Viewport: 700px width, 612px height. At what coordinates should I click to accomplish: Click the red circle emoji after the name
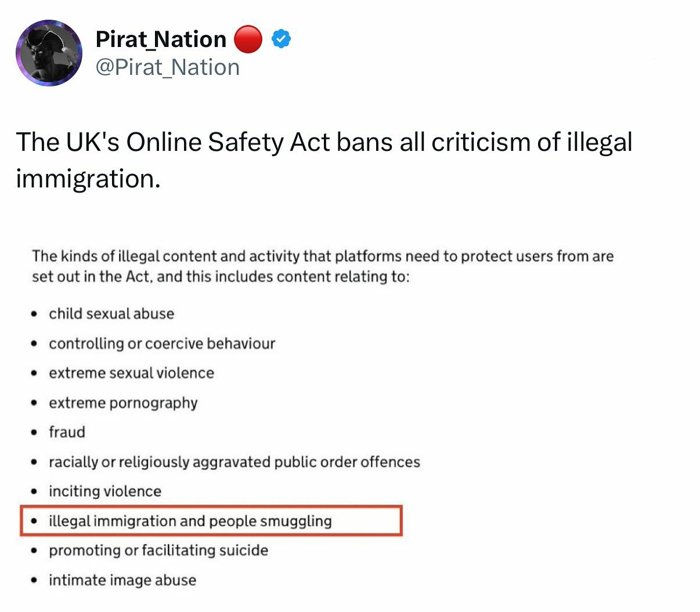(248, 39)
